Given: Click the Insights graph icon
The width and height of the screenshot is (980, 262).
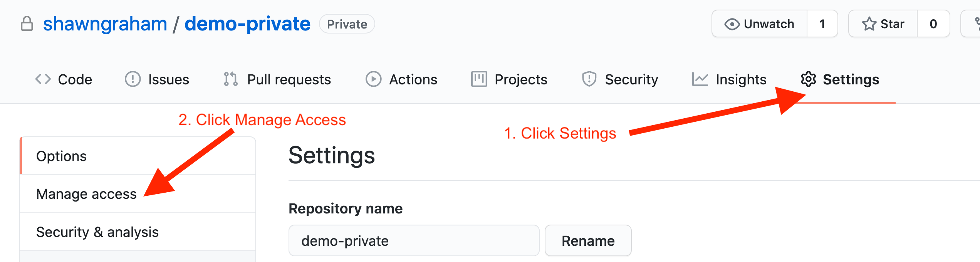Looking at the screenshot, I should 700,79.
